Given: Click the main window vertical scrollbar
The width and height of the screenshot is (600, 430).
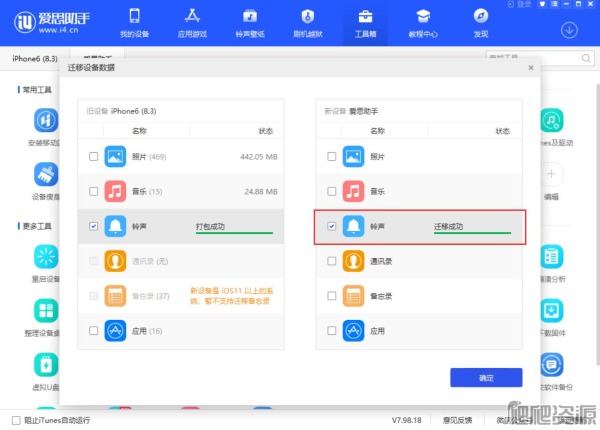Looking at the screenshot, I should (x=598, y=224).
